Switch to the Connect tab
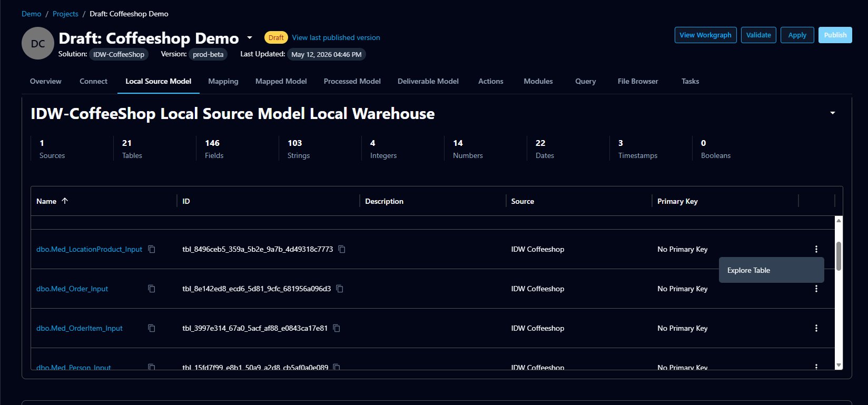This screenshot has height=405, width=868. tap(93, 81)
